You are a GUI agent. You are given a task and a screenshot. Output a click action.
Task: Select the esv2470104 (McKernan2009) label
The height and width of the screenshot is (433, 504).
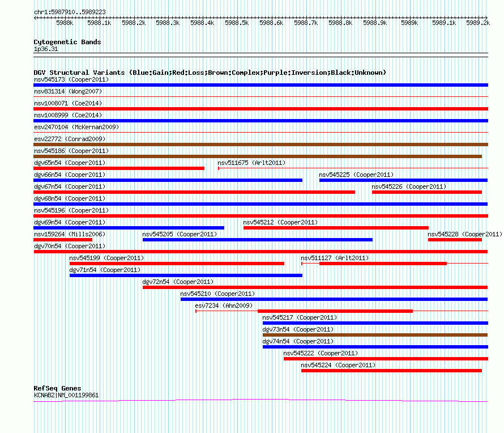tap(76, 127)
